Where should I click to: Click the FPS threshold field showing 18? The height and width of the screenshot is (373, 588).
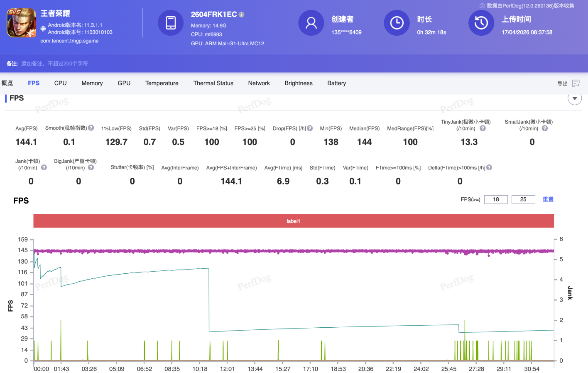click(496, 199)
